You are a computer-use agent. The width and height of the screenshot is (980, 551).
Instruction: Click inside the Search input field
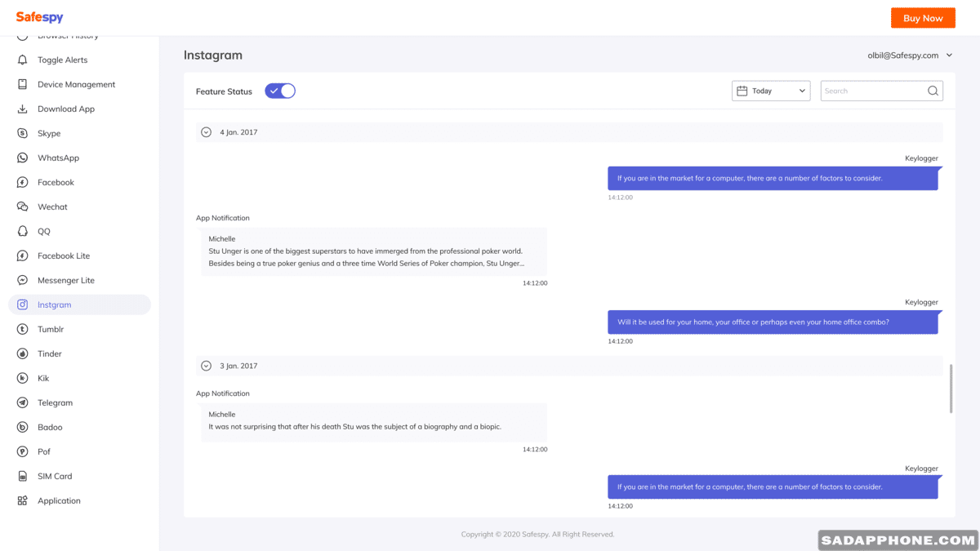(x=874, y=91)
